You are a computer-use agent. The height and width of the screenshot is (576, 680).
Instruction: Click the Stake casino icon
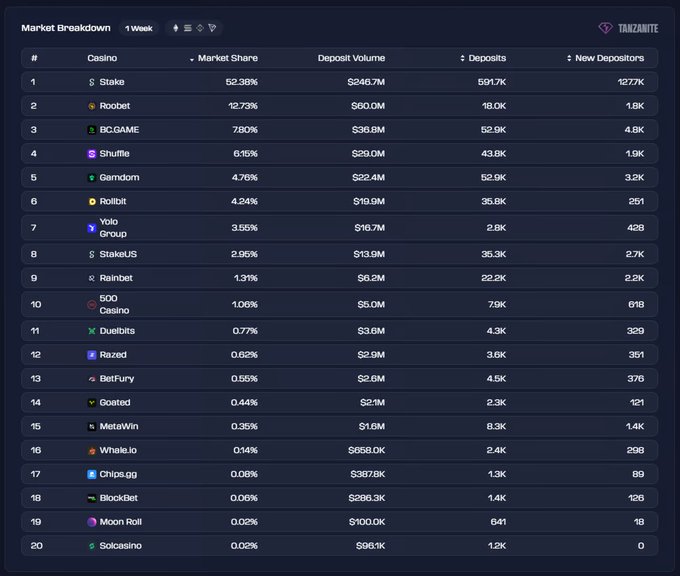pyautogui.click(x=92, y=82)
